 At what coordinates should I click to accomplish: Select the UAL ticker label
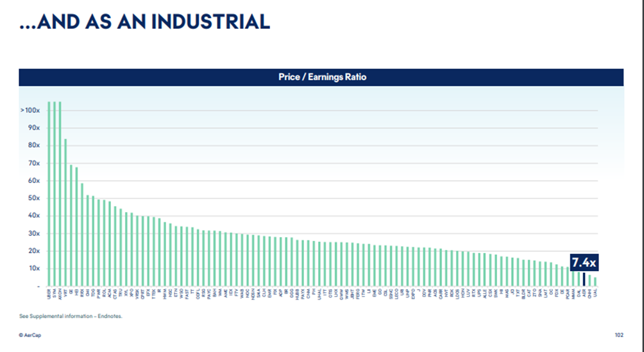tap(595, 294)
